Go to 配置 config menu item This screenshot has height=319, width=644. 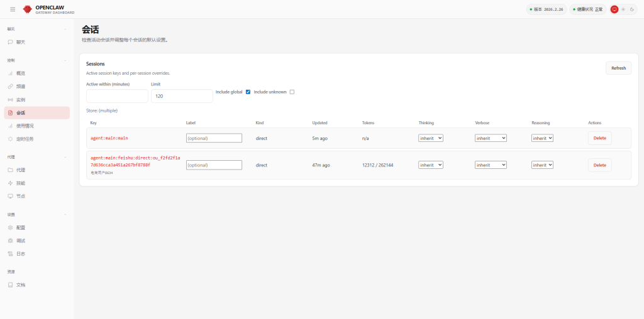point(21,227)
